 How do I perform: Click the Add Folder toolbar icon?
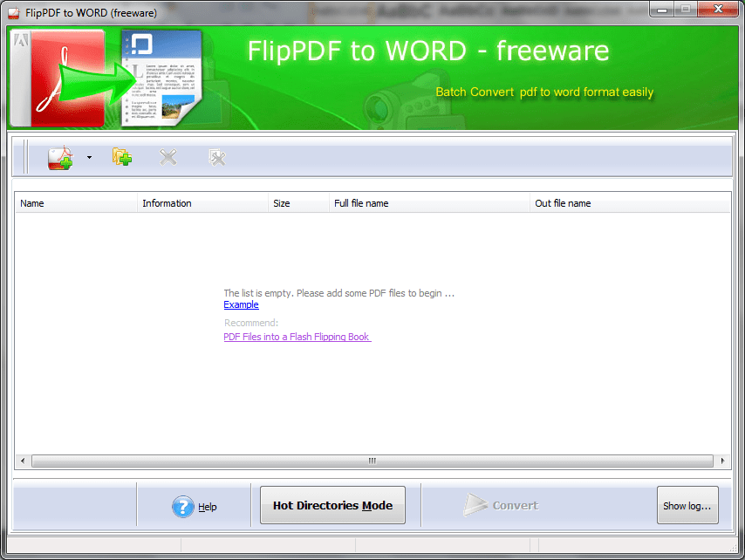click(x=121, y=157)
